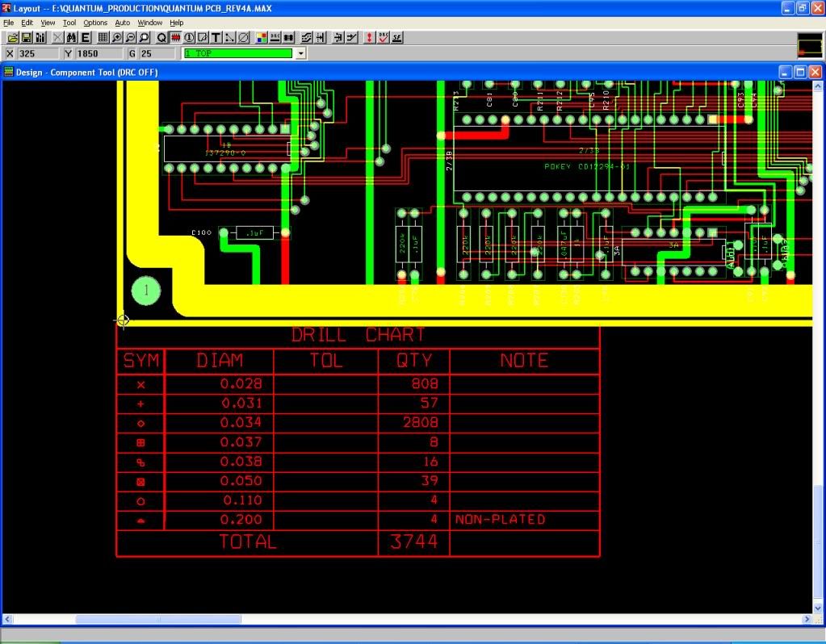Image resolution: width=826 pixels, height=644 pixels.
Task: Open the 1 TOP layer combo box
Action: (x=238, y=53)
